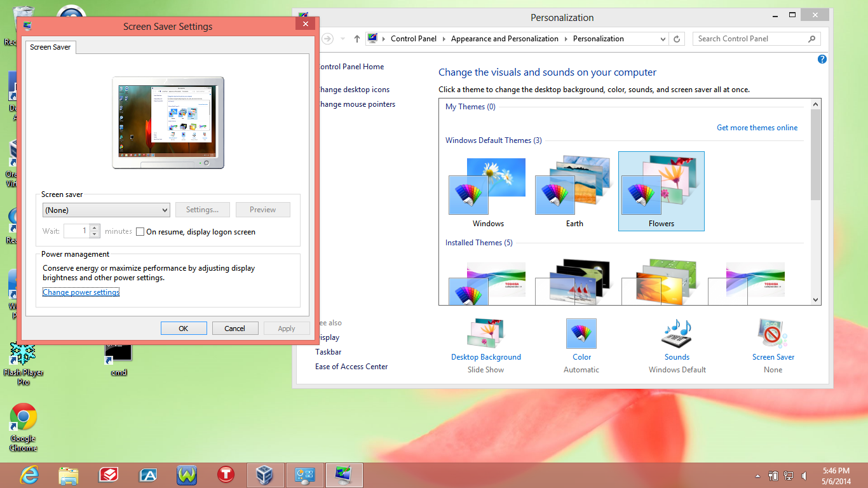Open the address bar history dropdown
Image resolution: width=868 pixels, height=488 pixels.
tap(663, 39)
